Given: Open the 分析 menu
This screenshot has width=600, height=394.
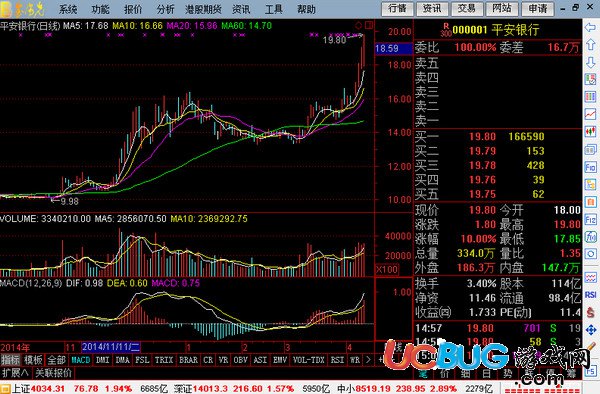Looking at the screenshot, I should coord(165,9).
